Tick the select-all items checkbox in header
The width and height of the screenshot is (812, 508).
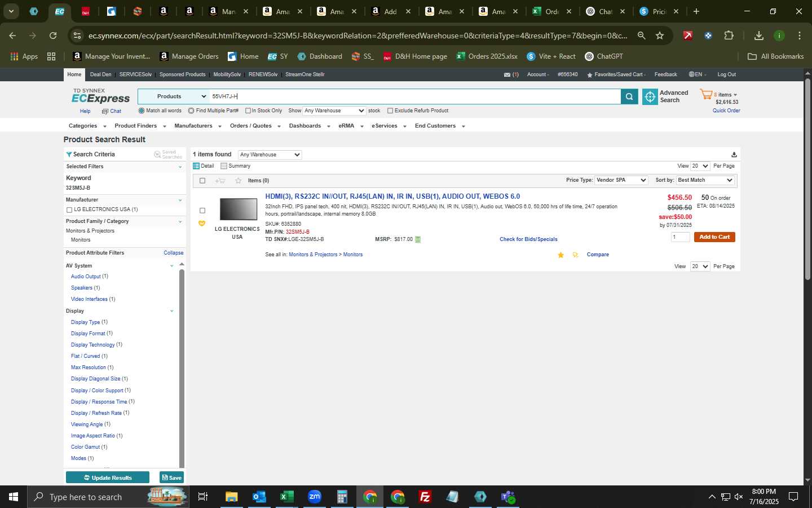click(x=202, y=181)
